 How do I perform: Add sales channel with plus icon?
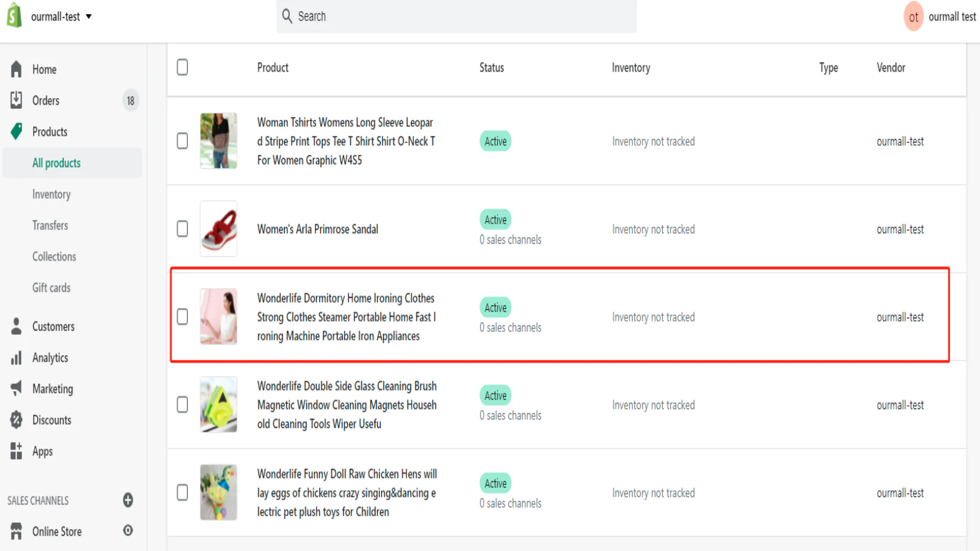128,500
